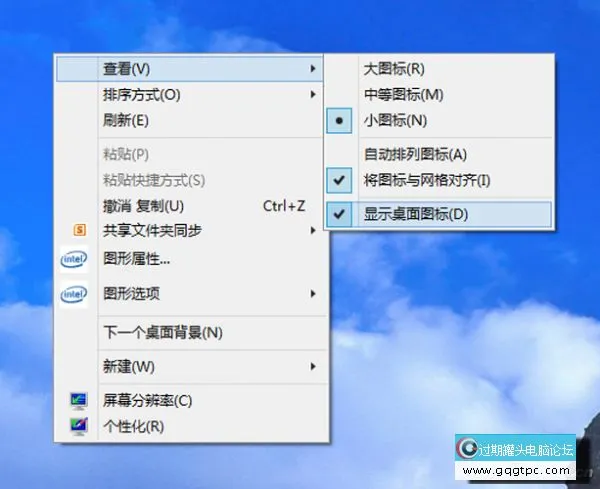Open 个性化(R) settings
The width and height of the screenshot is (600, 489).
[x=190, y=426]
